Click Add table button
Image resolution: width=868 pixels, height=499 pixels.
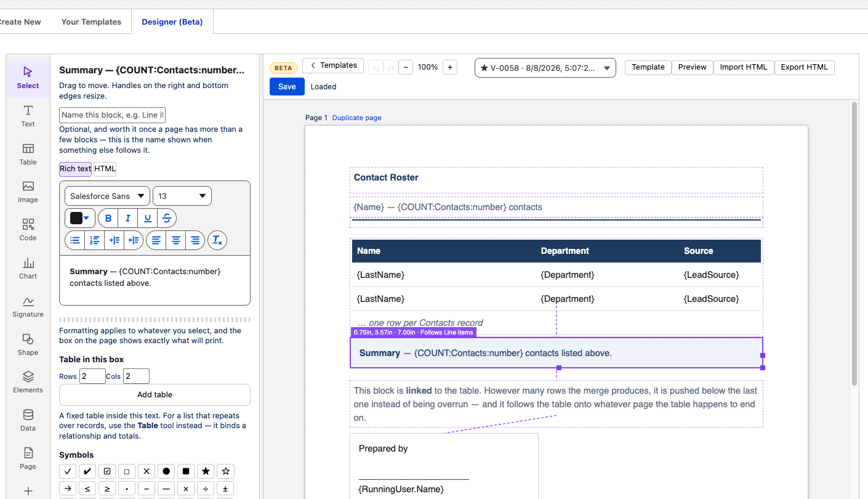click(155, 395)
